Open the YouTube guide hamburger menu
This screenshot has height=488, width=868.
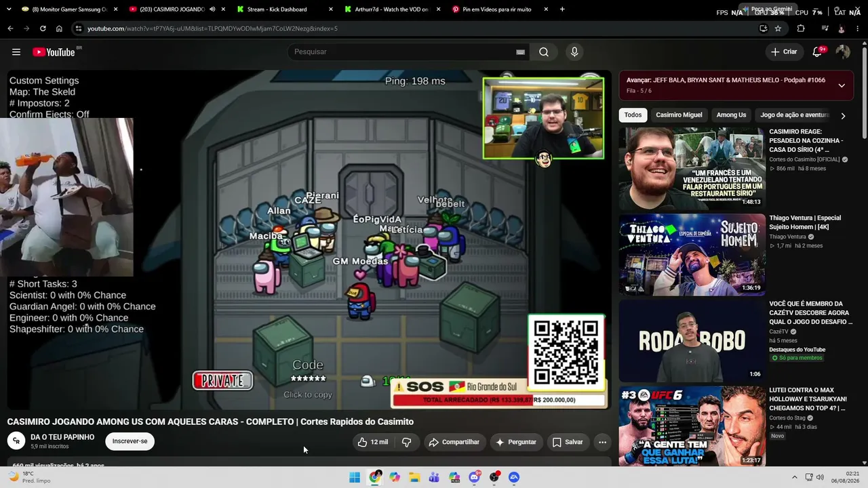[x=16, y=52]
